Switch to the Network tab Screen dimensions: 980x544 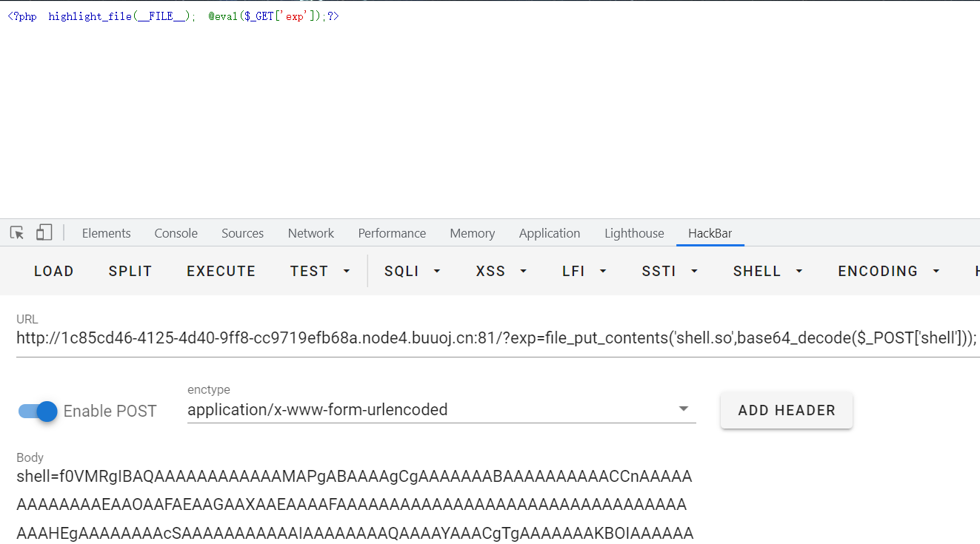(x=311, y=233)
